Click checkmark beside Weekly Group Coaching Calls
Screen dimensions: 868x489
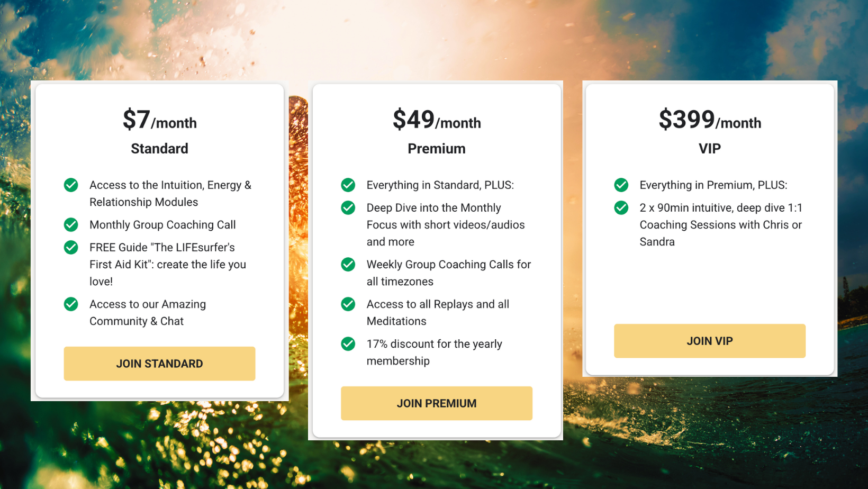[348, 265]
